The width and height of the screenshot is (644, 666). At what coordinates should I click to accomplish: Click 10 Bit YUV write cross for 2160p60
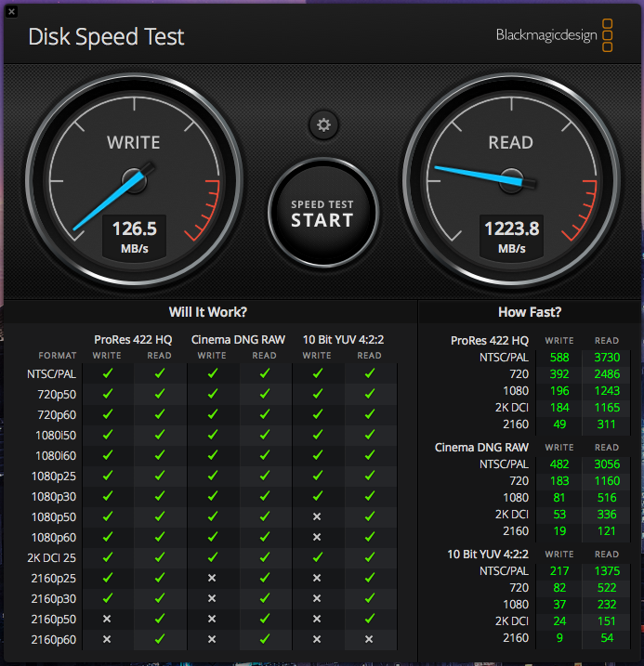(x=317, y=639)
